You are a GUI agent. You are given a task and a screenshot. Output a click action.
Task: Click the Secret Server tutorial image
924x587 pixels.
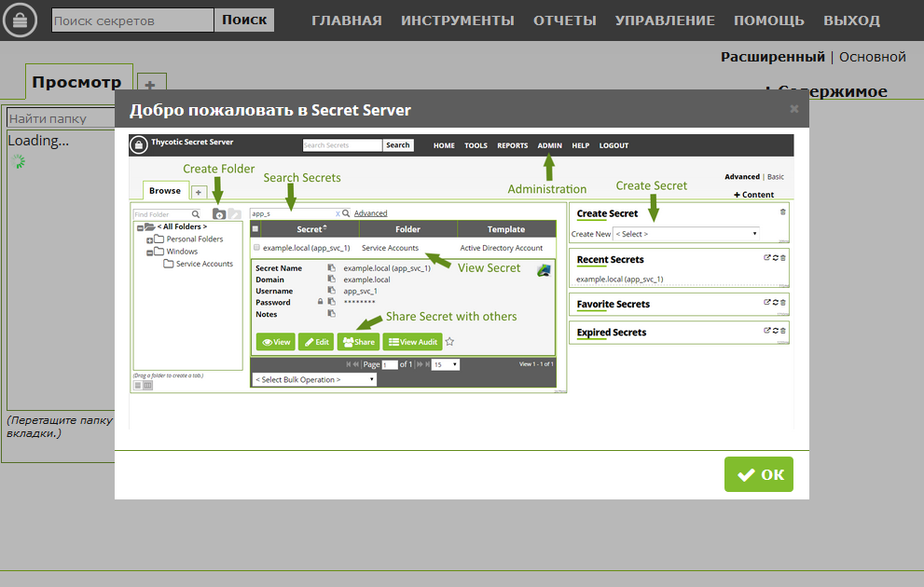pos(461,281)
